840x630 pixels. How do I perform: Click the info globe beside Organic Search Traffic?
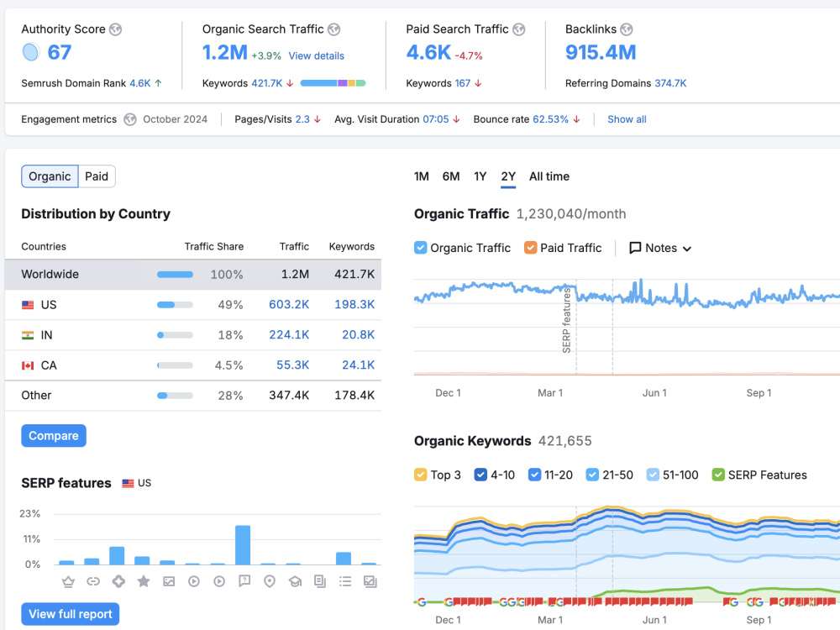point(333,29)
